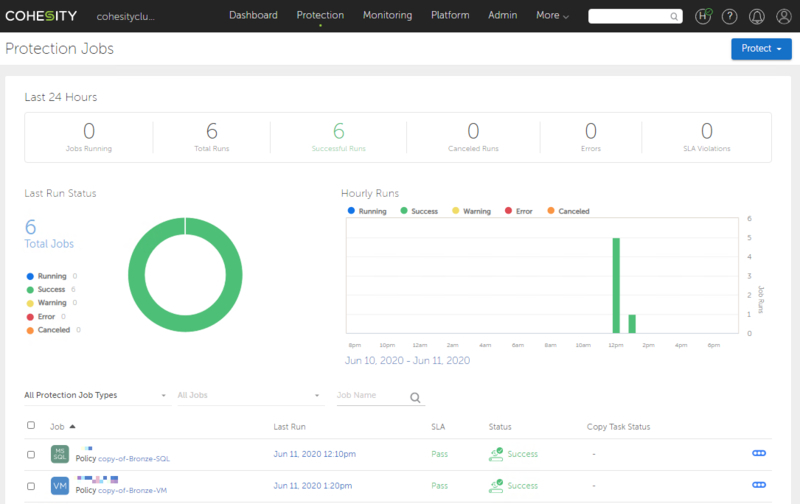This screenshot has height=504, width=800.
Task: Expand the Protect button dropdown
Action: pos(761,48)
